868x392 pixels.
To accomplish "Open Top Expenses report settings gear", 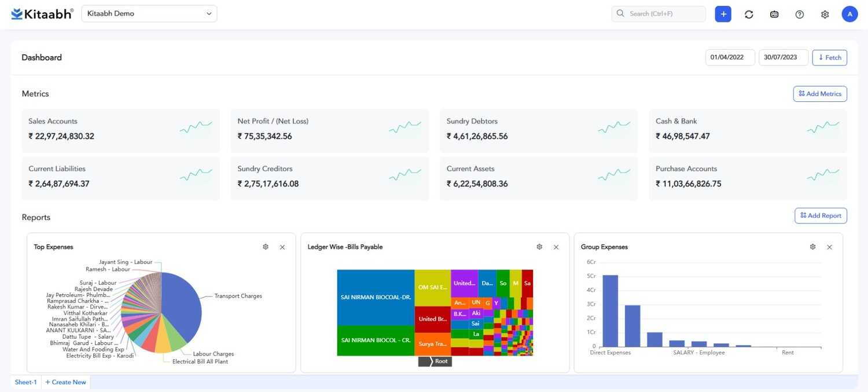I will click(266, 247).
